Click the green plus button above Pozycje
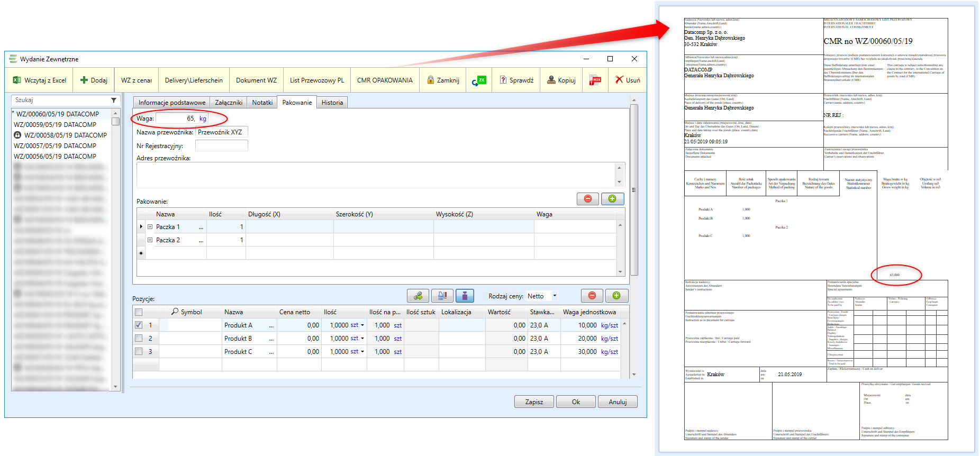The width and height of the screenshot is (980, 456). coord(616,296)
